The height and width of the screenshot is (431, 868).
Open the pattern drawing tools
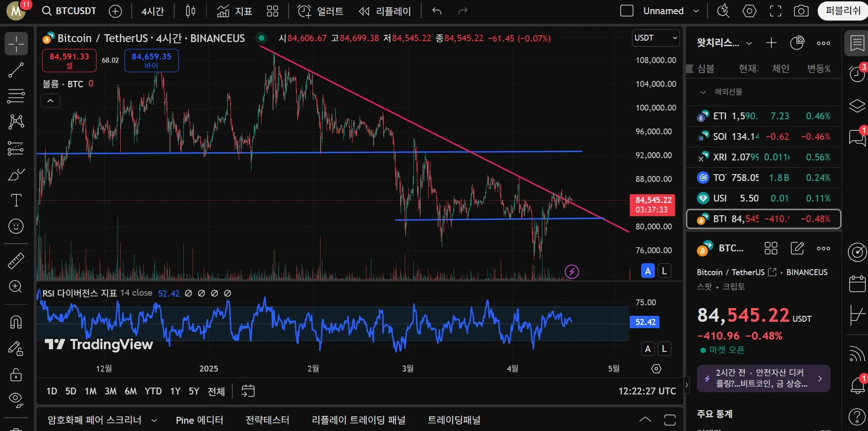(16, 122)
